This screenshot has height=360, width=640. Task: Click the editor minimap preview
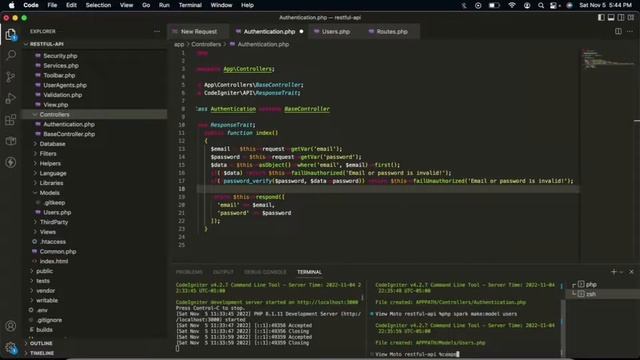pyautogui.click(x=607, y=59)
